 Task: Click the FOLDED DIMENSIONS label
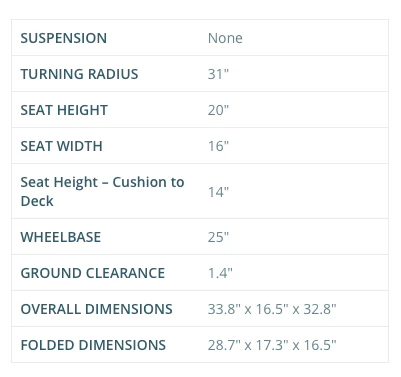(93, 345)
